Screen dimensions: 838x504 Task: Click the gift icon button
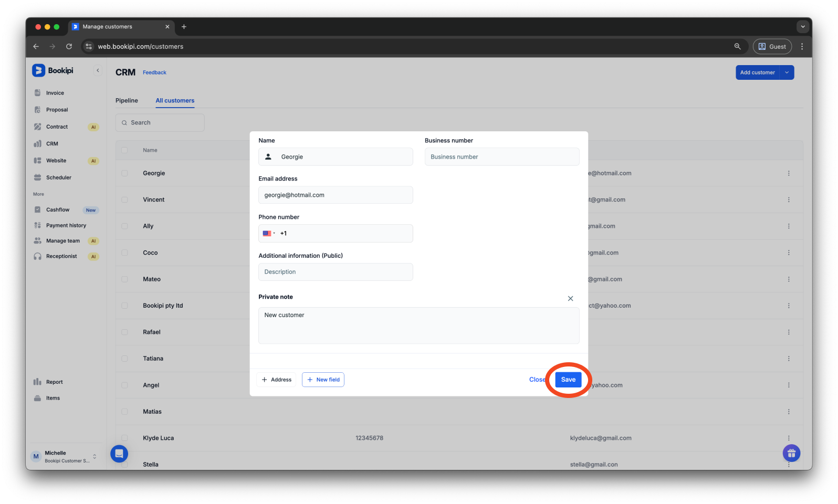pyautogui.click(x=791, y=453)
